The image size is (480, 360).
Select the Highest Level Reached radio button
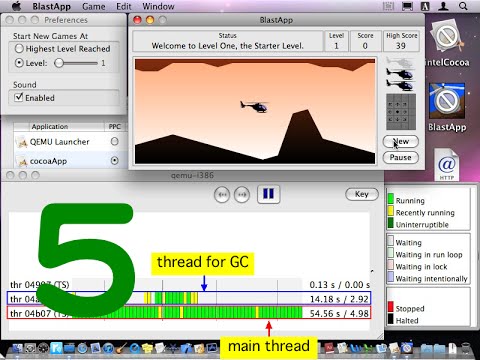(19, 49)
